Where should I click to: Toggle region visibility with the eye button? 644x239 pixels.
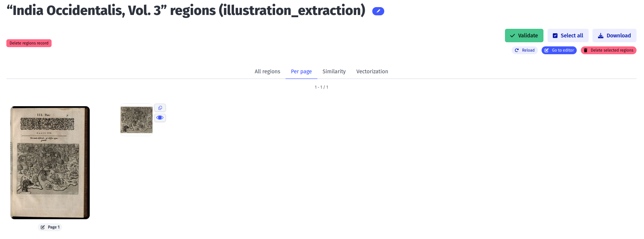(160, 117)
